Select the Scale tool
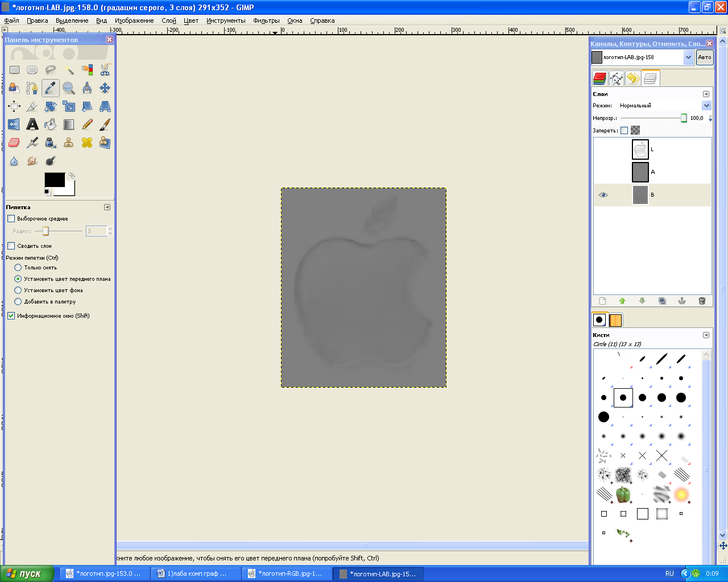This screenshot has width=728, height=582. coord(69,106)
